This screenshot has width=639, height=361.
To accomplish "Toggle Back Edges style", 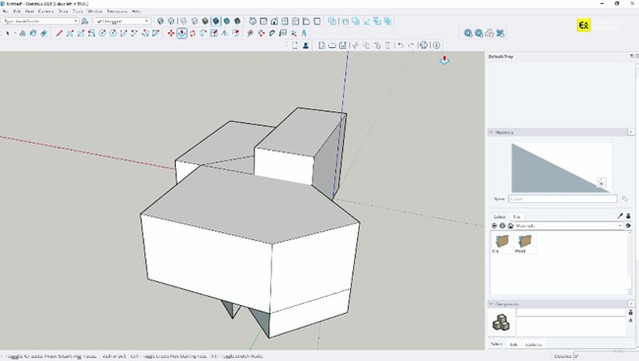I will click(x=172, y=21).
